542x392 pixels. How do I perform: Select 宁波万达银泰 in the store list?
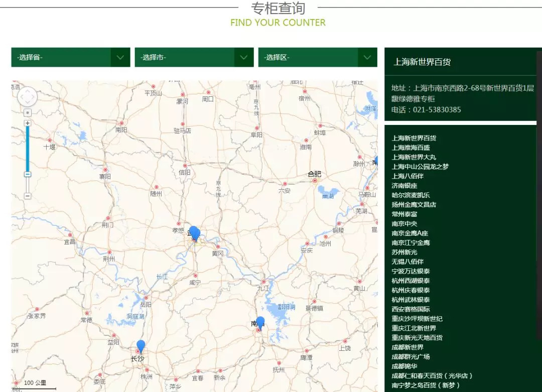click(411, 271)
